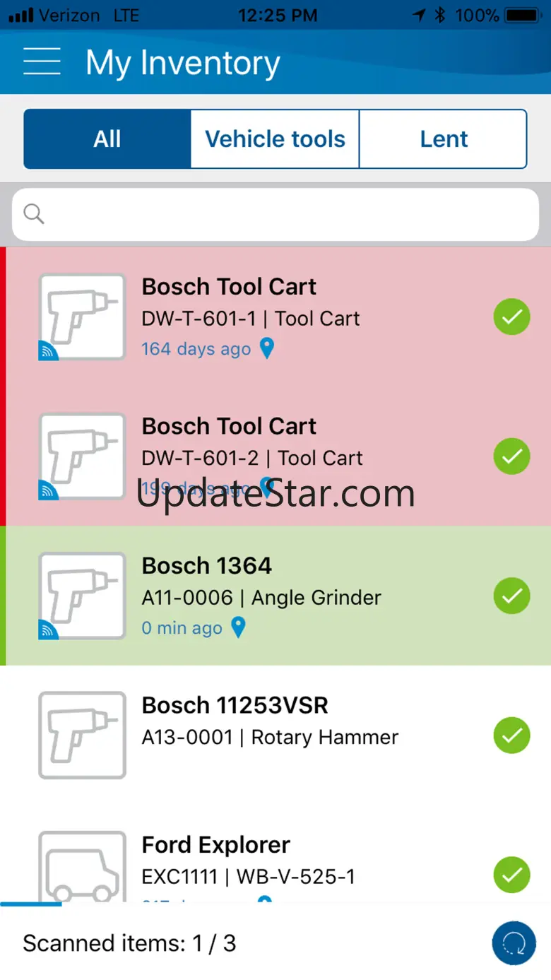The height and width of the screenshot is (980, 551).
Task: Select the All inventory tab
Action: 107,139
